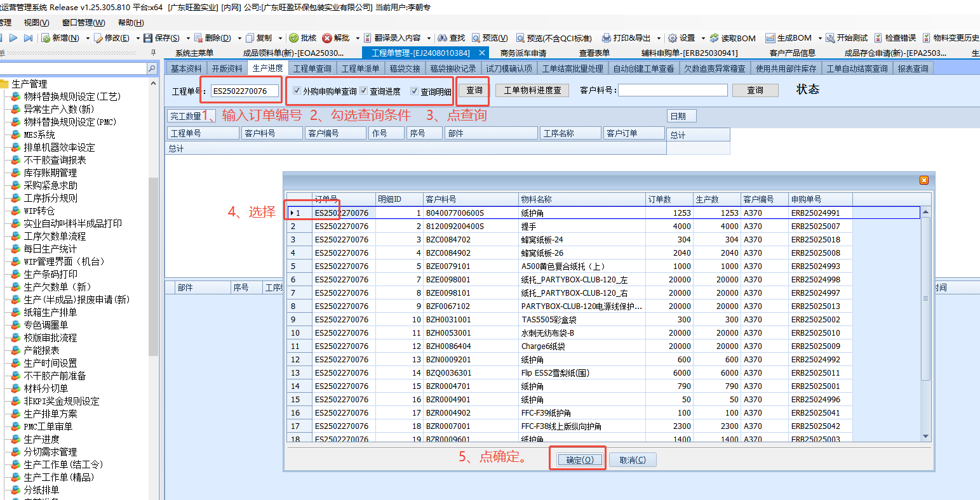Click the 打印&导出 printer icon
This screenshot has height=500, width=980.
click(x=607, y=38)
